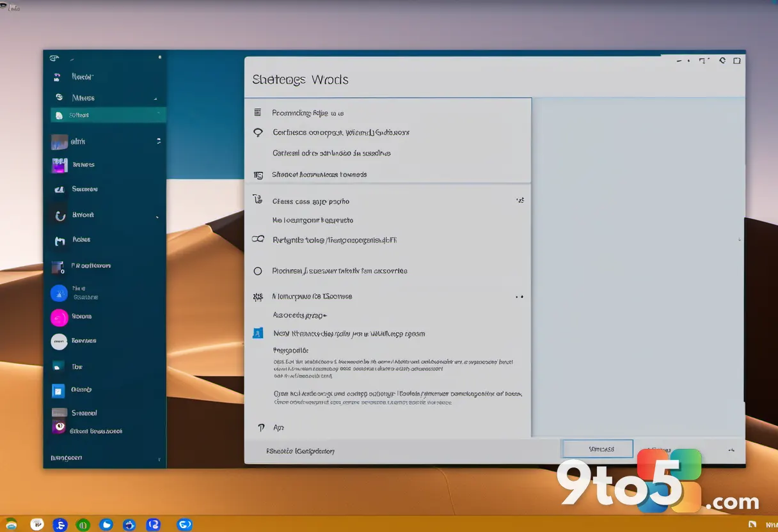
Task: Click the city-skyline thumbnail icon in sidebar
Action: [59, 141]
